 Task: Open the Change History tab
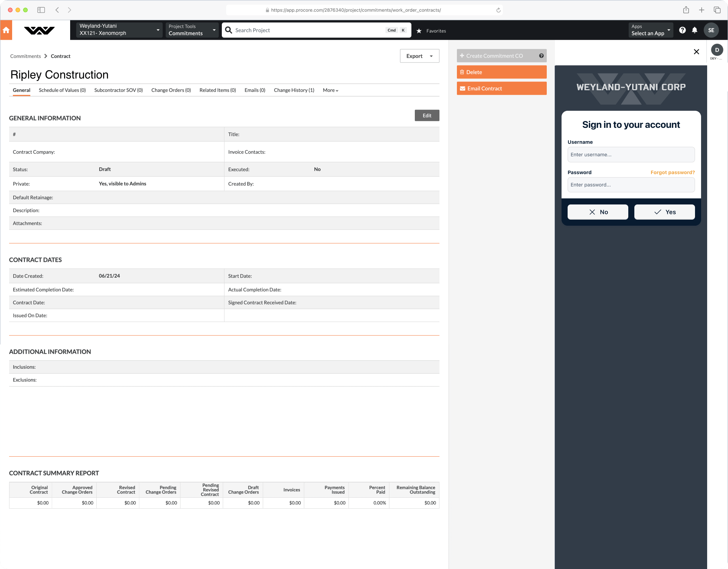tap(294, 90)
